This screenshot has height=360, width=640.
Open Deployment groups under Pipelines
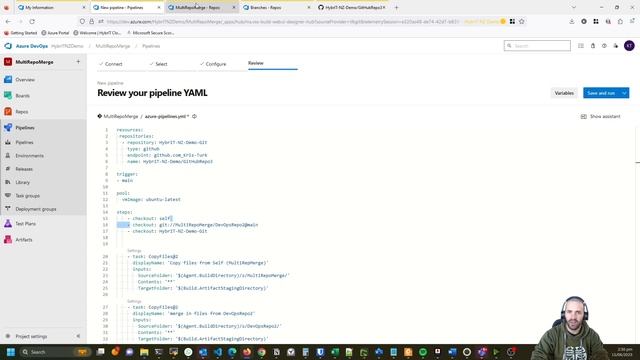click(x=36, y=209)
